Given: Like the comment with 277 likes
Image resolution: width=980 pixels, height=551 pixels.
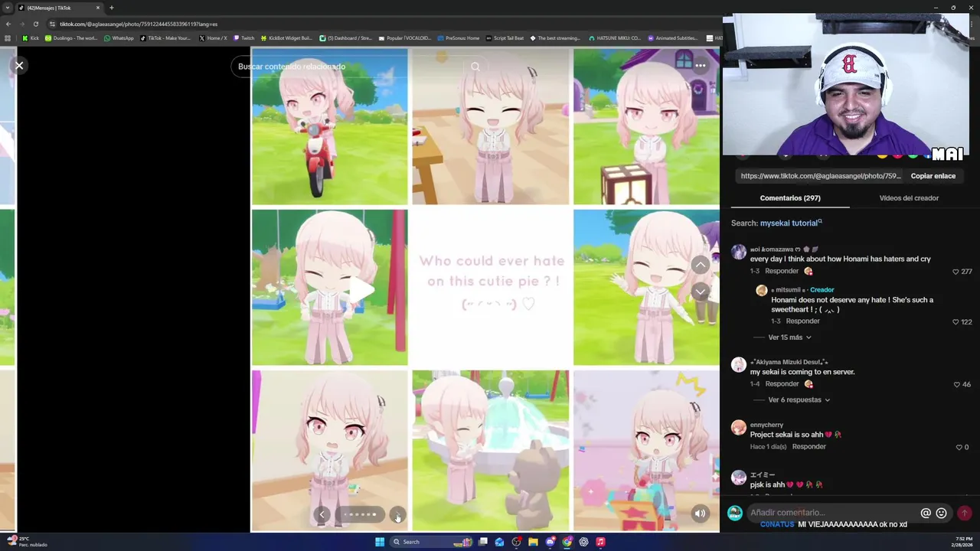Looking at the screenshot, I should pyautogui.click(x=955, y=272).
